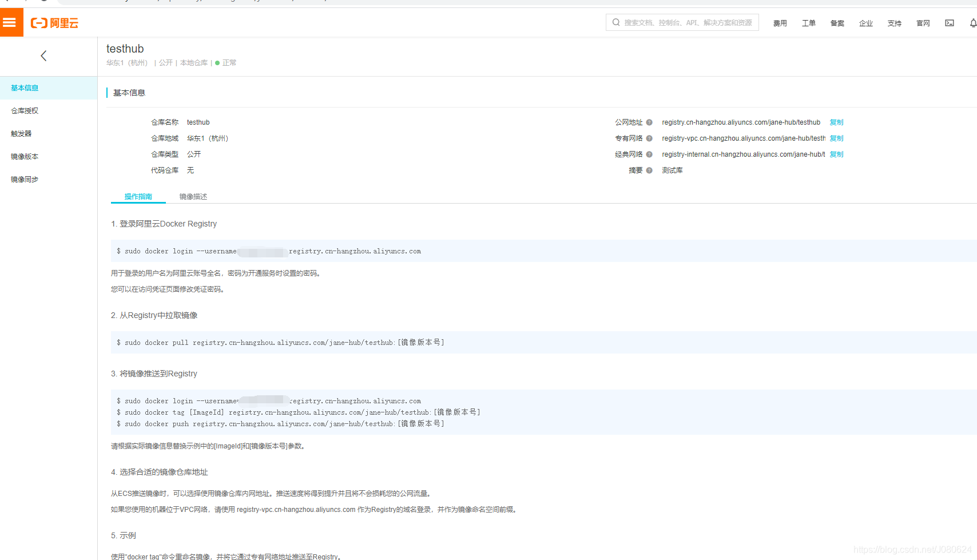Switch to the 镜像描述 tab
The width and height of the screenshot is (977, 560).
[193, 197]
